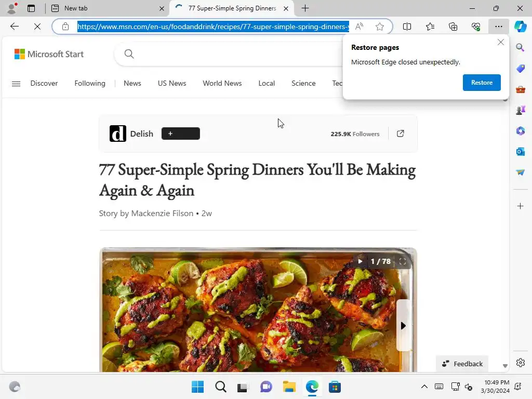Stop loading the page
The image size is (532, 399).
[37, 26]
